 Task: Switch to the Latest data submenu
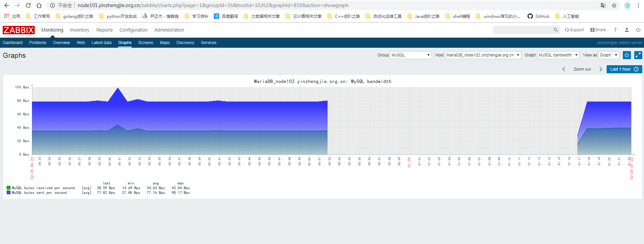101,43
